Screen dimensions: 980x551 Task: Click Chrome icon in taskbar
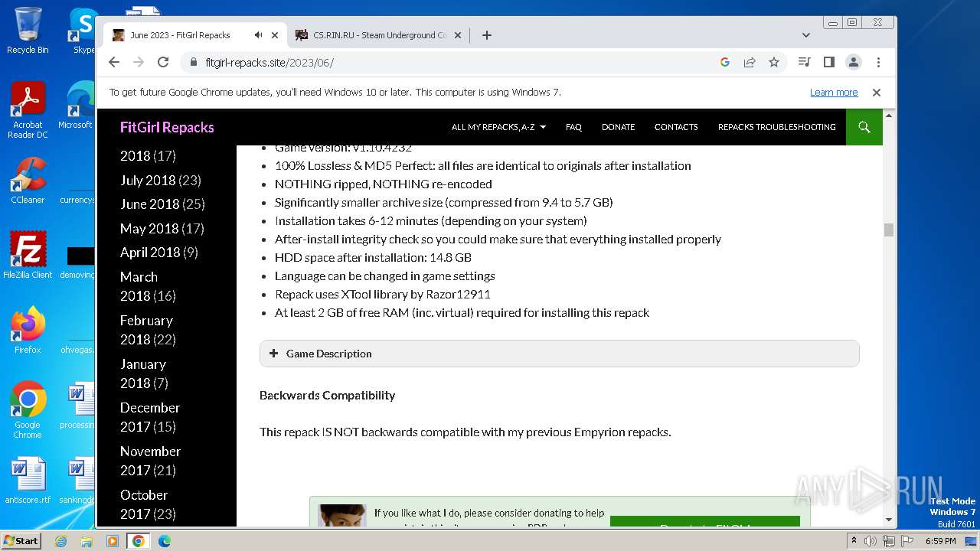138,541
